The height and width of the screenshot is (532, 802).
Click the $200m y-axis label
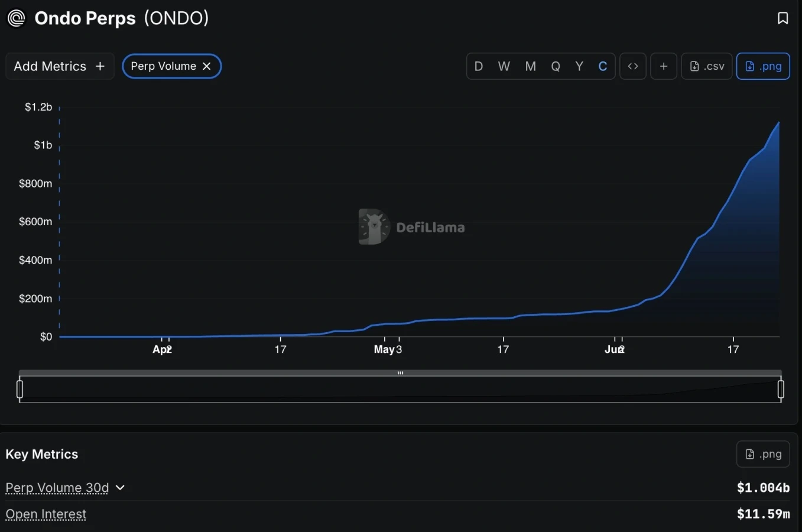(35, 299)
